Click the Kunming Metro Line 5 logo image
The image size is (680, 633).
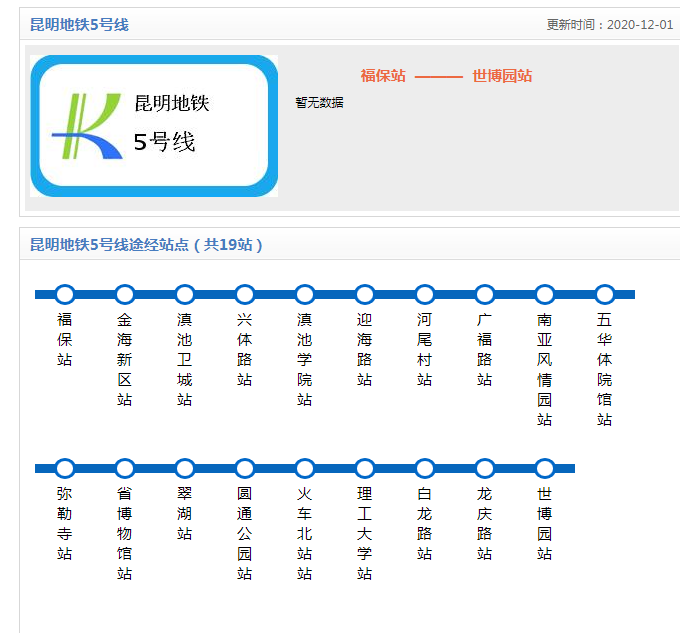(x=154, y=126)
